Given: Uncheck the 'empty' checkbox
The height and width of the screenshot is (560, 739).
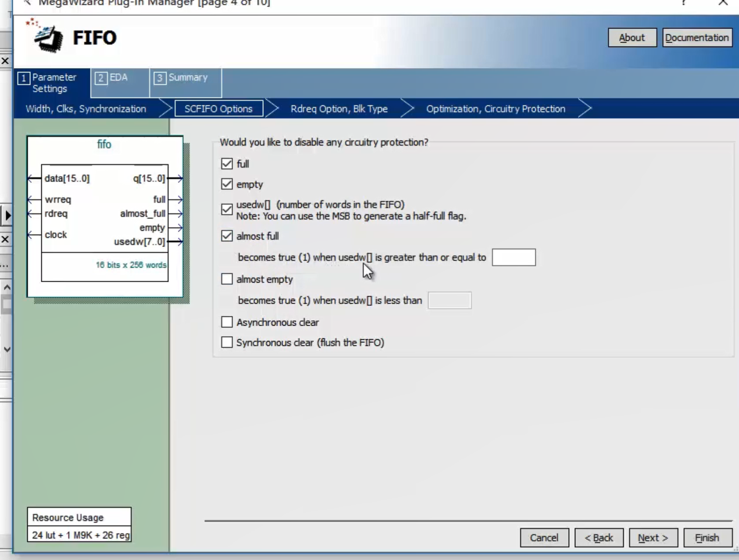Looking at the screenshot, I should 227,184.
